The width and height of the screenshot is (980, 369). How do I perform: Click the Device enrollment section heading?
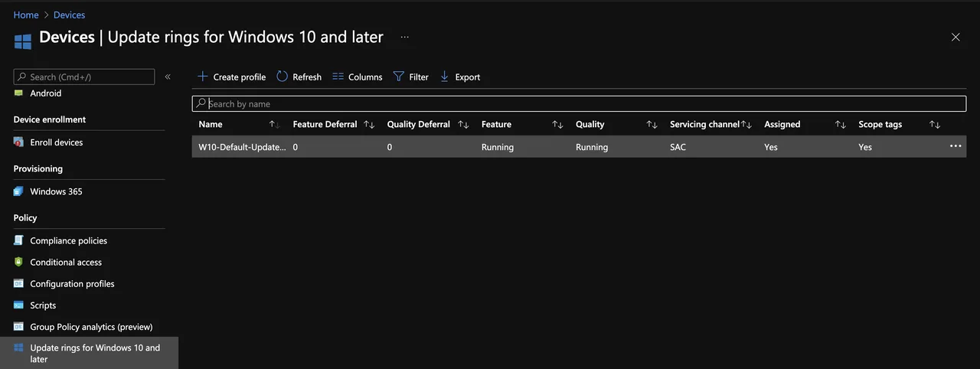pos(50,119)
